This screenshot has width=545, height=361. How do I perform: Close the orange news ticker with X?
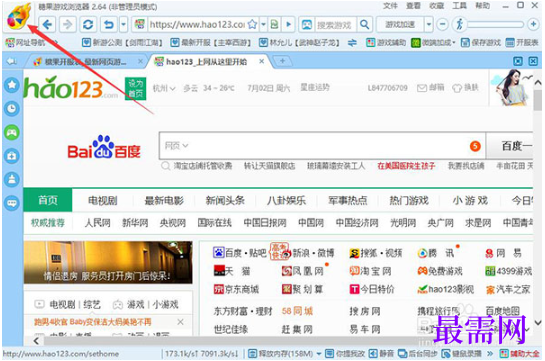tap(180, 322)
